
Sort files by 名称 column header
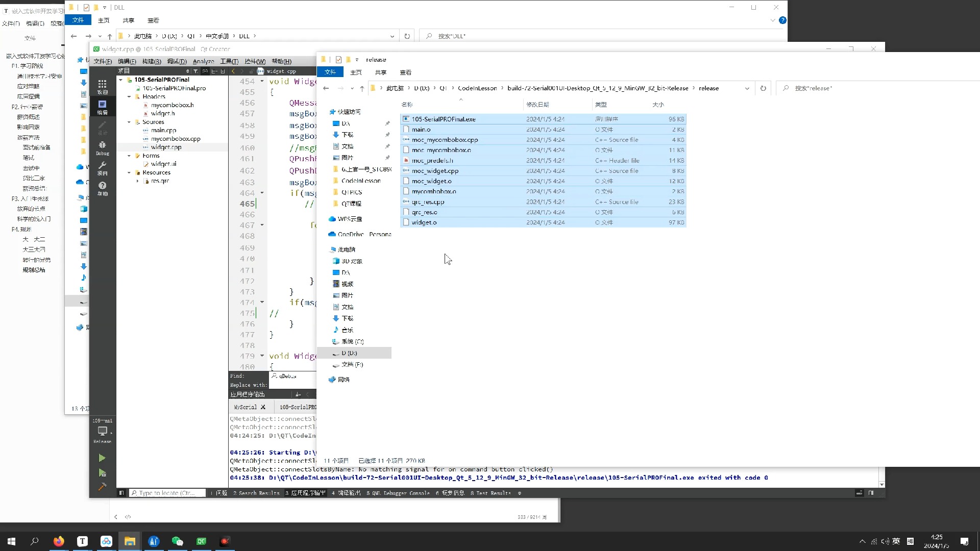[x=407, y=105]
